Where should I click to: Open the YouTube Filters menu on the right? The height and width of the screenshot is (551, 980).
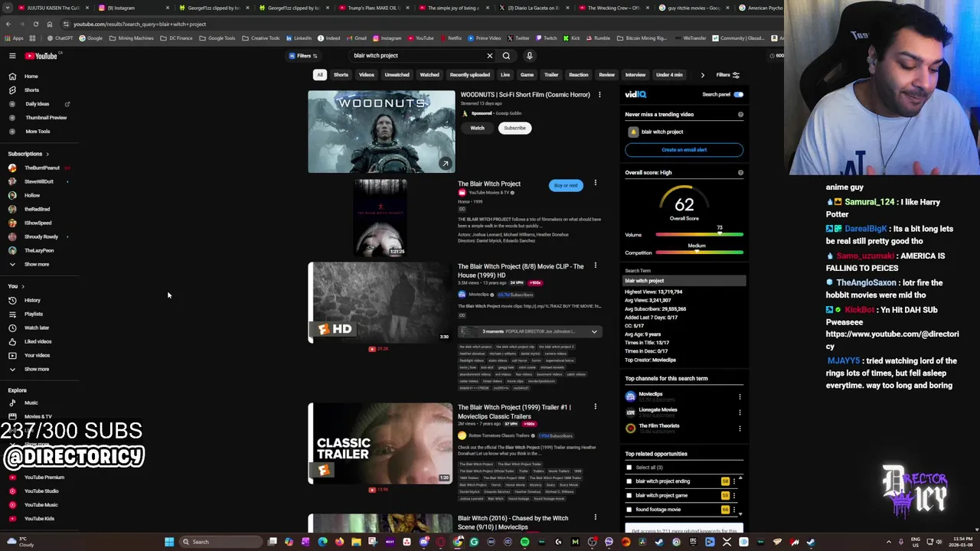(x=727, y=75)
